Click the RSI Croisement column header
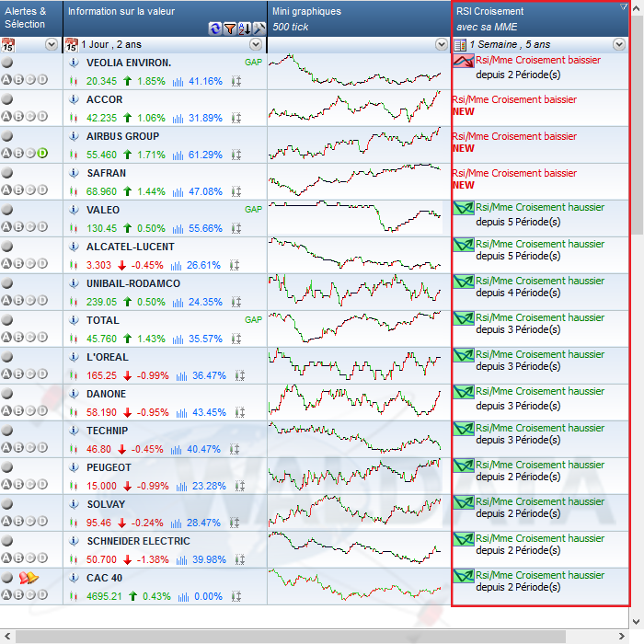 [541, 18]
